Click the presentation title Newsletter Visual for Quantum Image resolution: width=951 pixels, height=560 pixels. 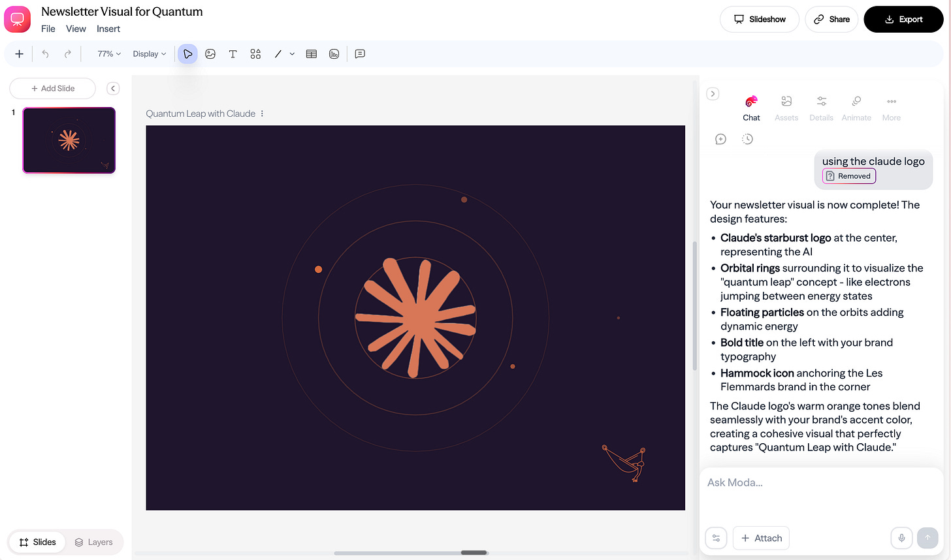coord(122,12)
